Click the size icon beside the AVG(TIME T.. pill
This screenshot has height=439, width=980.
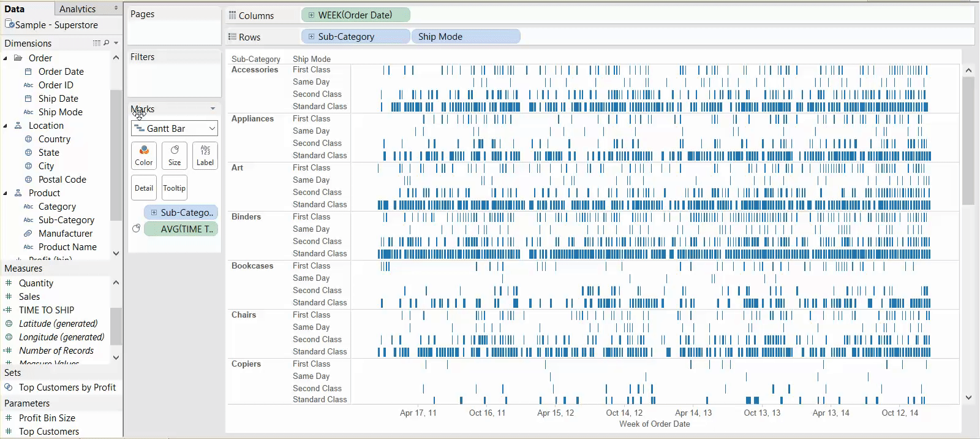click(x=136, y=229)
